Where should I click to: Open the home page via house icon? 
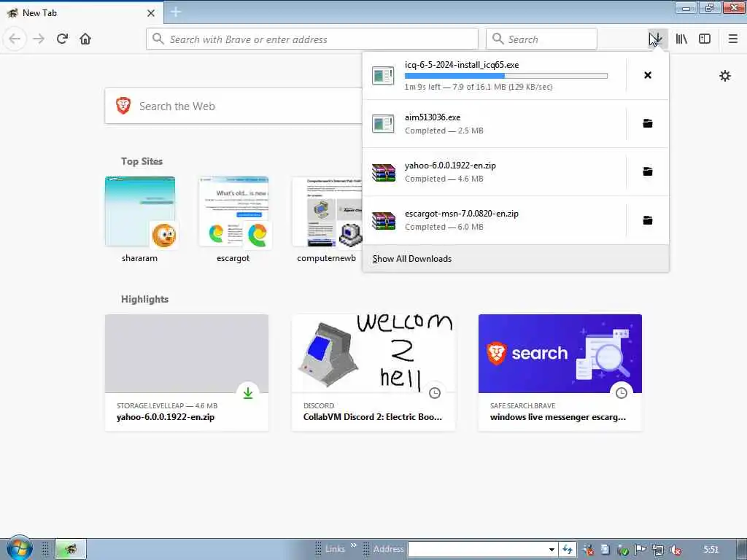coord(85,39)
